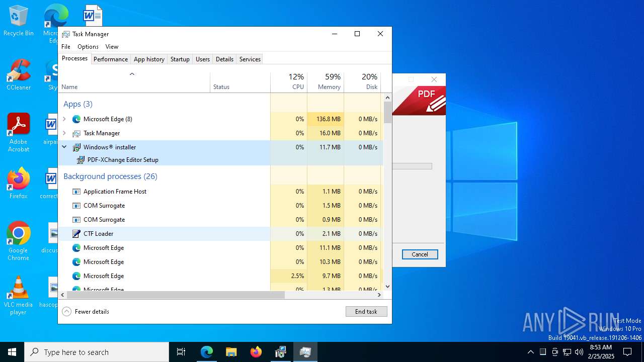This screenshot has height=362, width=644.
Task: Switch to the Startup tab
Action: pos(180,59)
